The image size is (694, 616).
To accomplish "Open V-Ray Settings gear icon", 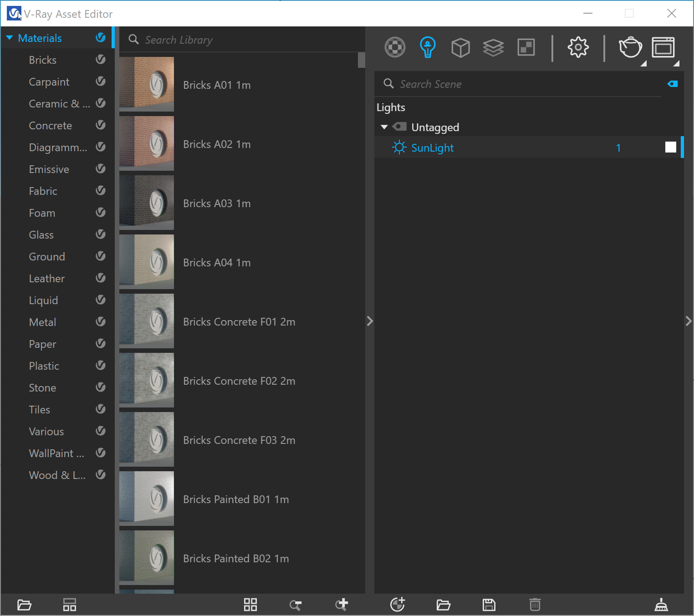I will [578, 47].
